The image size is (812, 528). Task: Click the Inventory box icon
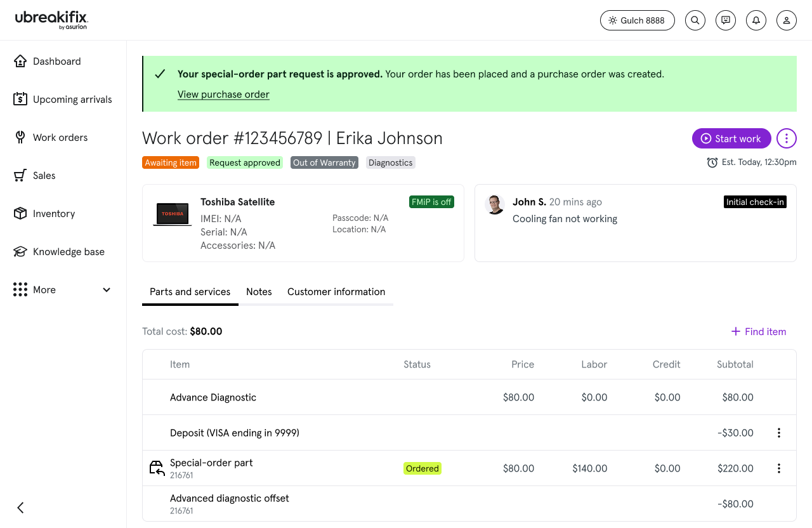tap(20, 213)
